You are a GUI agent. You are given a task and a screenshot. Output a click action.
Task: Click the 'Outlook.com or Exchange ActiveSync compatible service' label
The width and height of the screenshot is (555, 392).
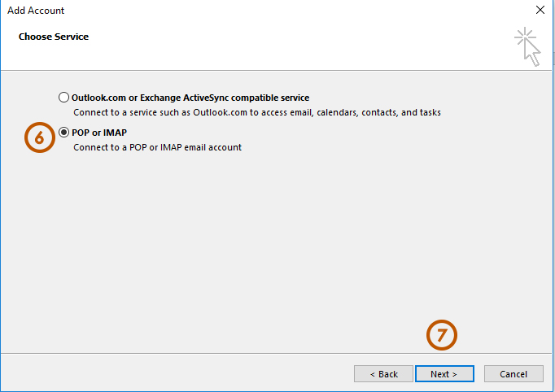click(x=190, y=98)
